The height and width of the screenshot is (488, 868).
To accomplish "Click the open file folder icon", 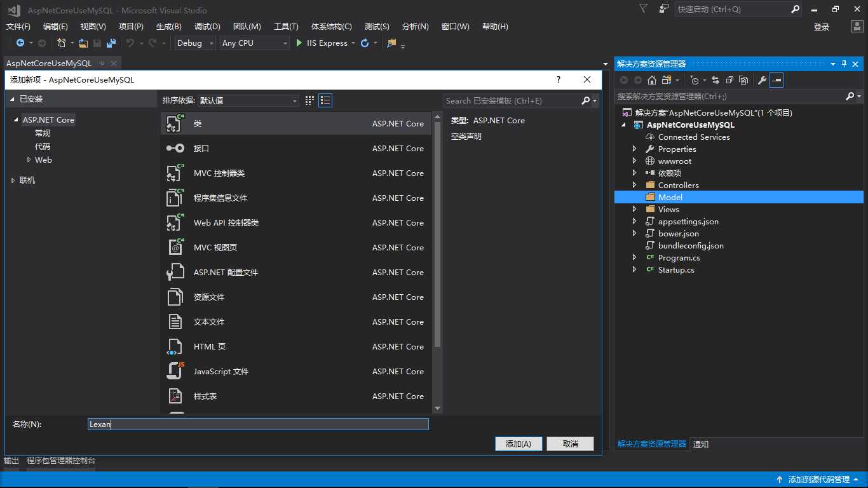I will 83,43.
